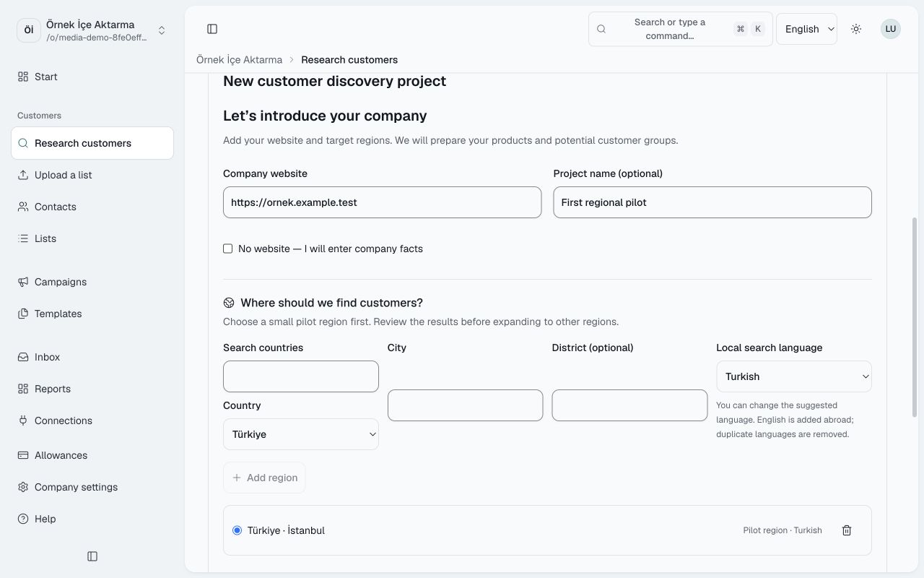Click the search magnifier icon in command bar
The height and width of the screenshot is (578, 924).
click(x=601, y=29)
